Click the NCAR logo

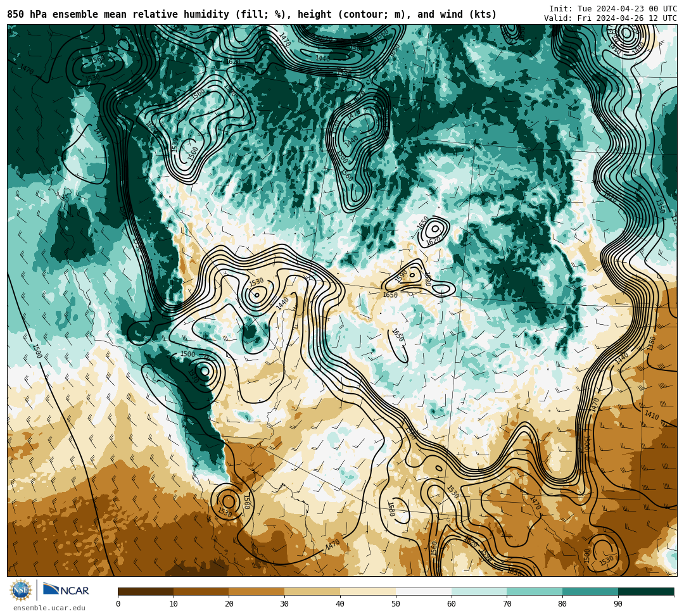point(66,590)
